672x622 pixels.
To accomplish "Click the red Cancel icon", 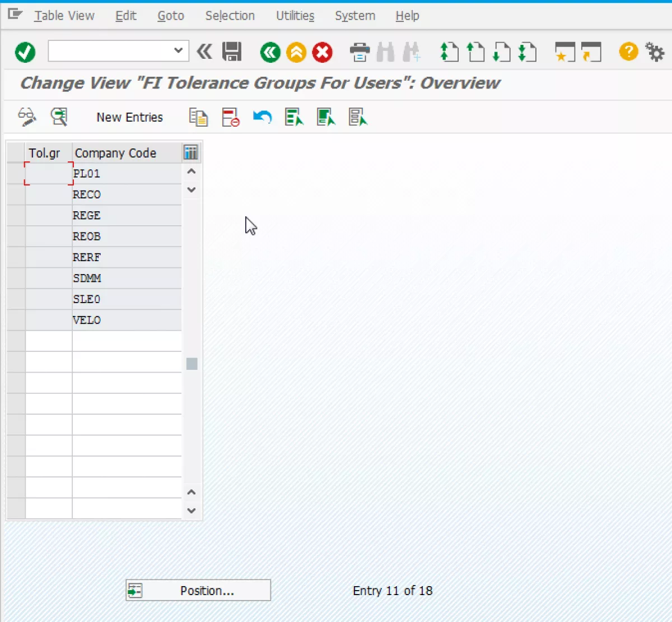I will click(322, 53).
